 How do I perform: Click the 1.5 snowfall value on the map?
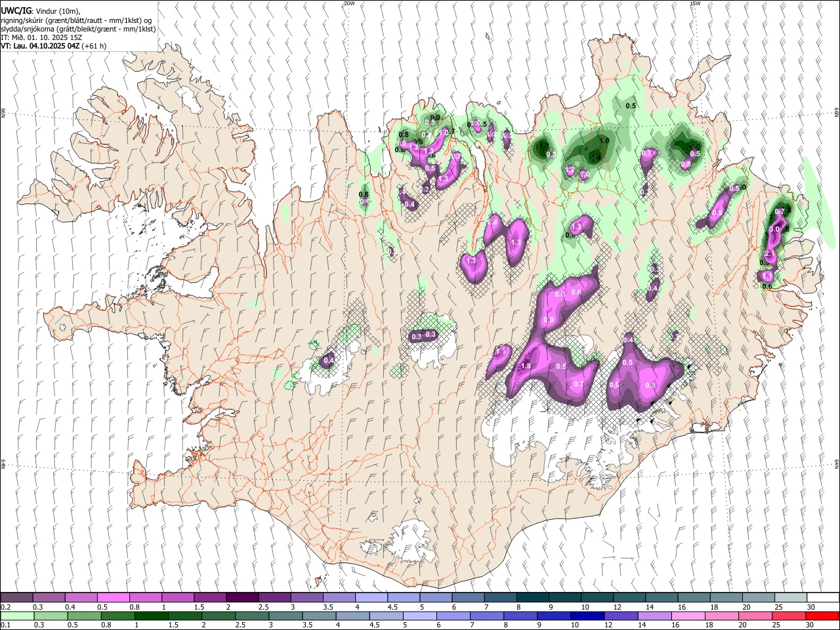pos(501,352)
